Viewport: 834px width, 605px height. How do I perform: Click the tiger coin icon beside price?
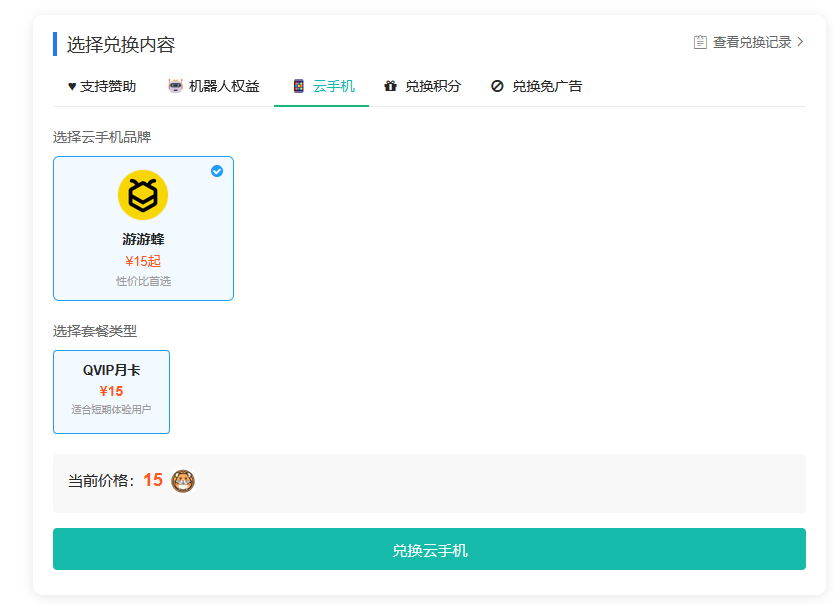183,481
